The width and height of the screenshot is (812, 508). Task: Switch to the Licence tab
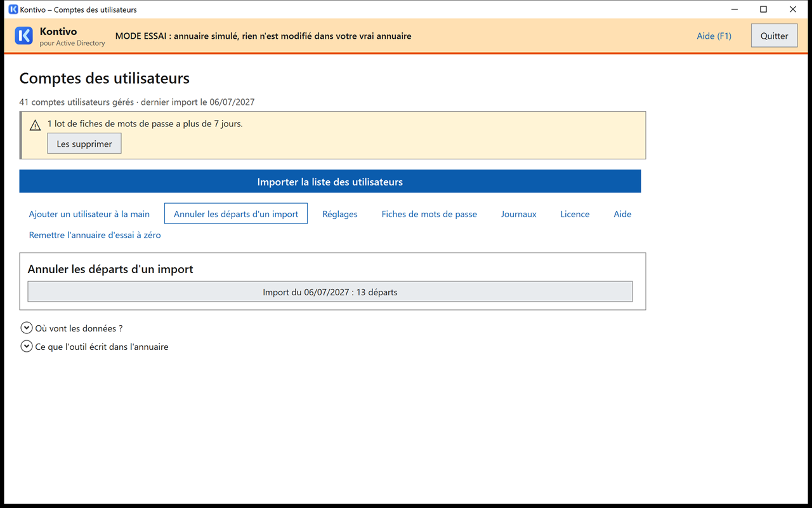pos(575,214)
